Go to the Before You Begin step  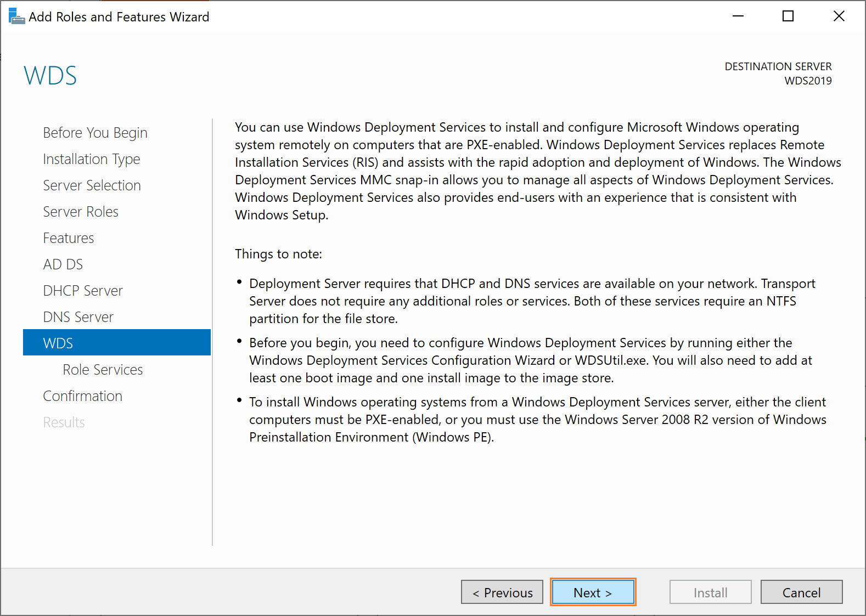[x=95, y=133]
